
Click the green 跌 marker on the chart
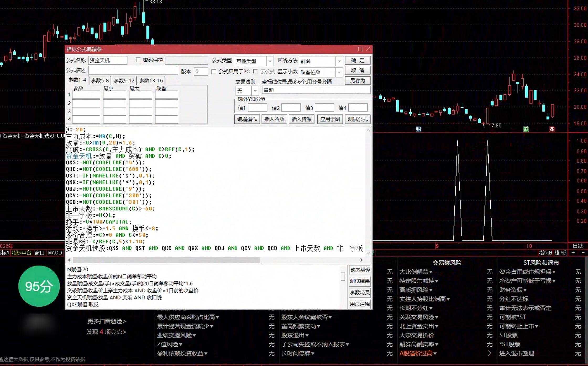click(526, 129)
